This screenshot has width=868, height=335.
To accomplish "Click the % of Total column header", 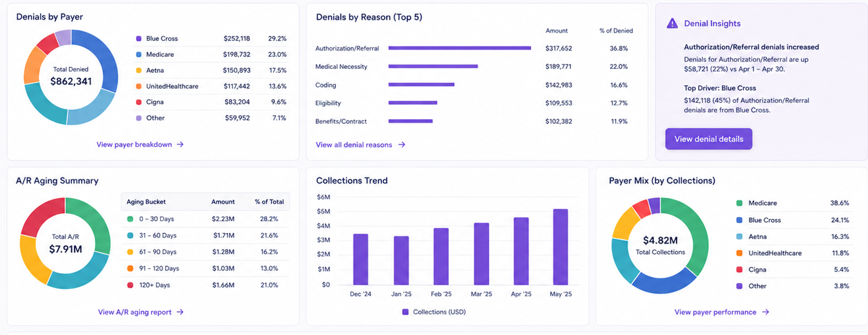I will 269,202.
